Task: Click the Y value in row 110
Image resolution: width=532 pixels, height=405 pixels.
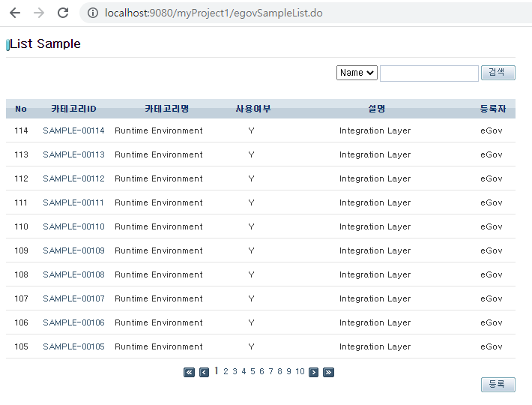Action: pos(251,226)
